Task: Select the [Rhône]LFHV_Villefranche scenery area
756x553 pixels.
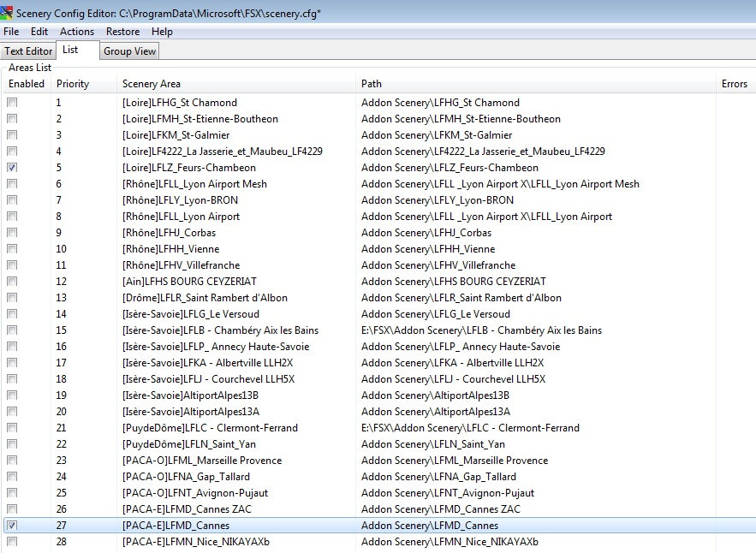Action: click(181, 265)
